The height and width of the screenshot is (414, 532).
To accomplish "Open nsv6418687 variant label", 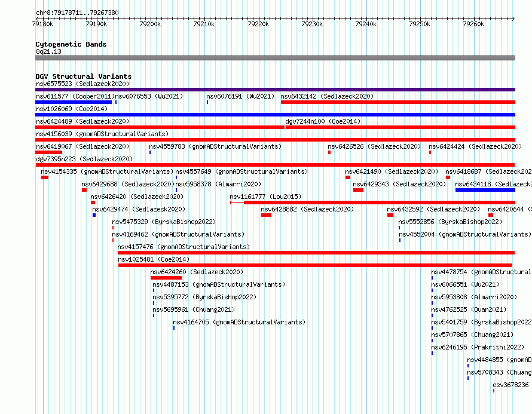I will [x=488, y=171].
